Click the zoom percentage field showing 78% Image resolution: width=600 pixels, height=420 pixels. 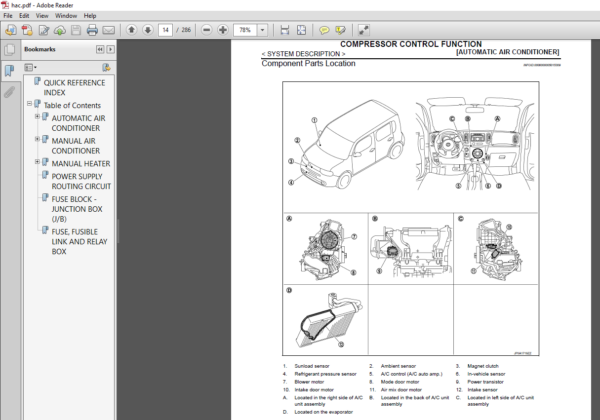pyautogui.click(x=245, y=30)
